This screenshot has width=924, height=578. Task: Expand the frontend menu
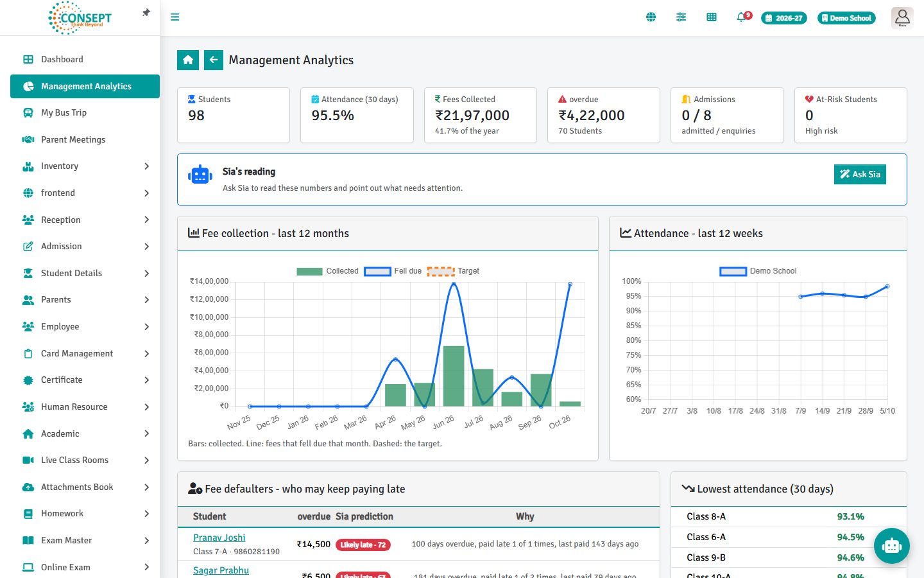85,193
